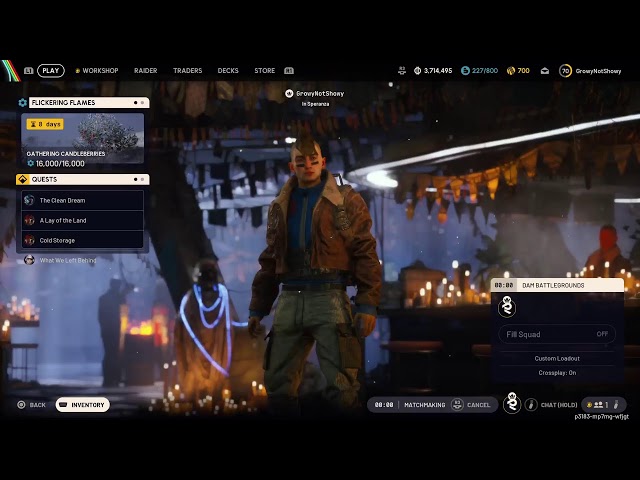Screen dimensions: 640x480
Task: Open the GrowyNotShowy profile name
Action: coord(598,71)
